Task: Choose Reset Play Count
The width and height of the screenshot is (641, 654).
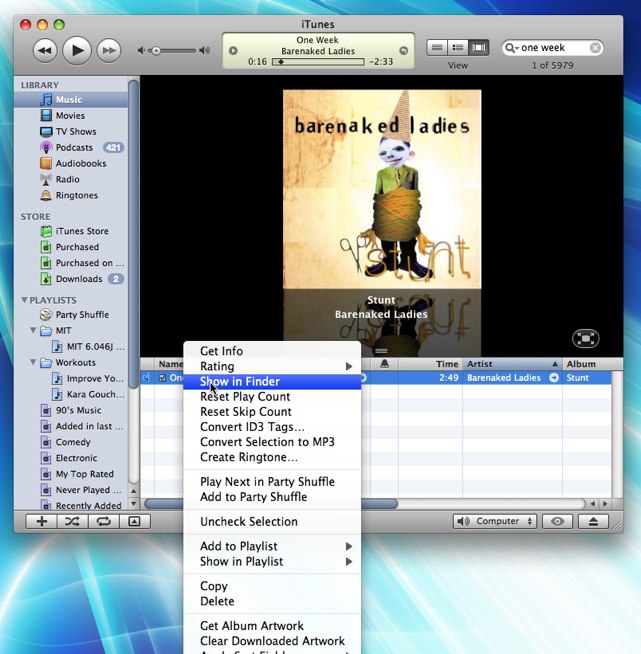Action: [272, 397]
